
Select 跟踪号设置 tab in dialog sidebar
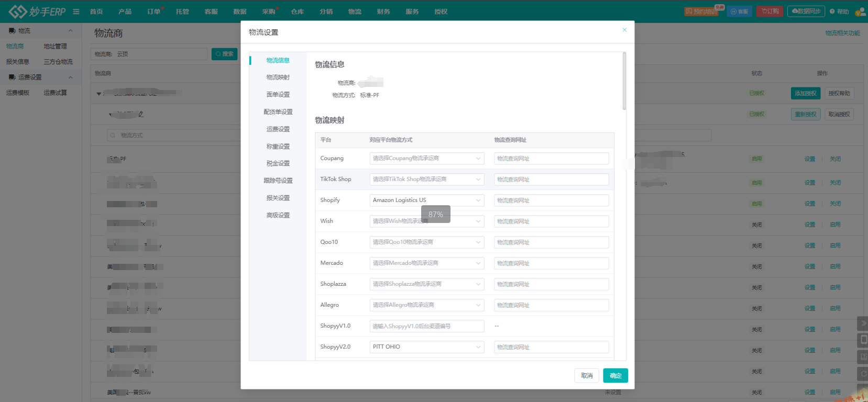pyautogui.click(x=278, y=181)
